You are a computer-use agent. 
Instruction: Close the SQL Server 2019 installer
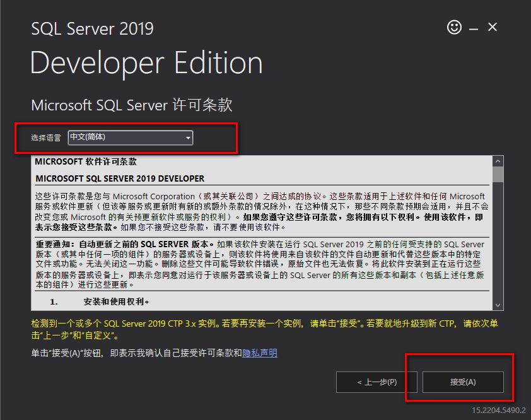tap(493, 27)
